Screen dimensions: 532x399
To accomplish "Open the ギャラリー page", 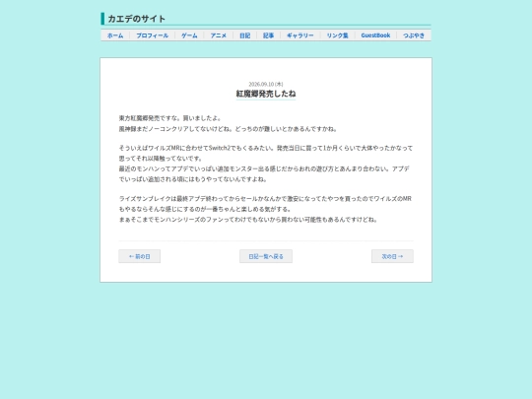I will [300, 35].
